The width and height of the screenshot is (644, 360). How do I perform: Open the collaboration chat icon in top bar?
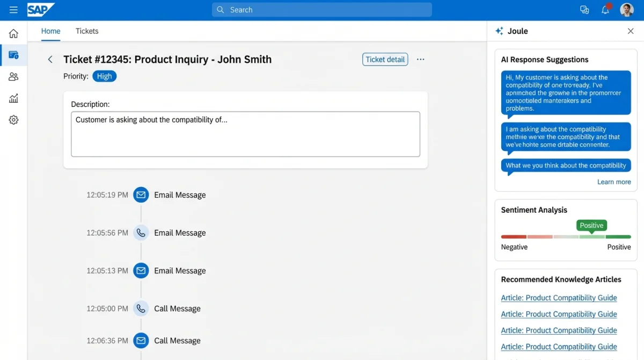584,10
